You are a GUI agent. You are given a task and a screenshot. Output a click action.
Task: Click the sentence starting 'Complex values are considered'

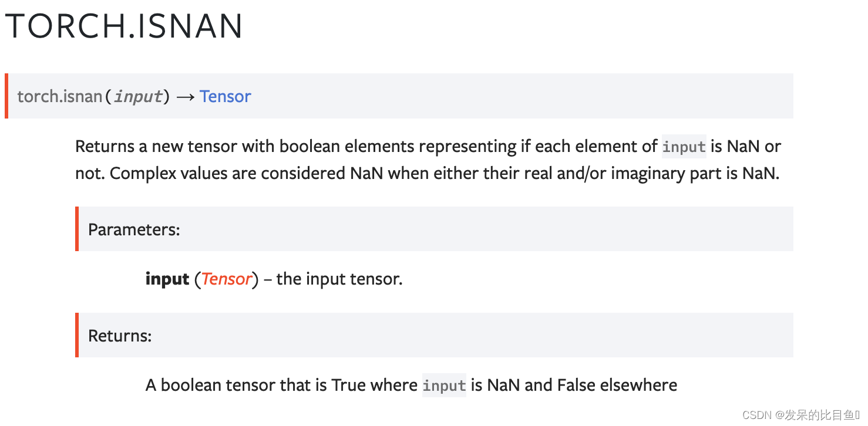[445, 174]
